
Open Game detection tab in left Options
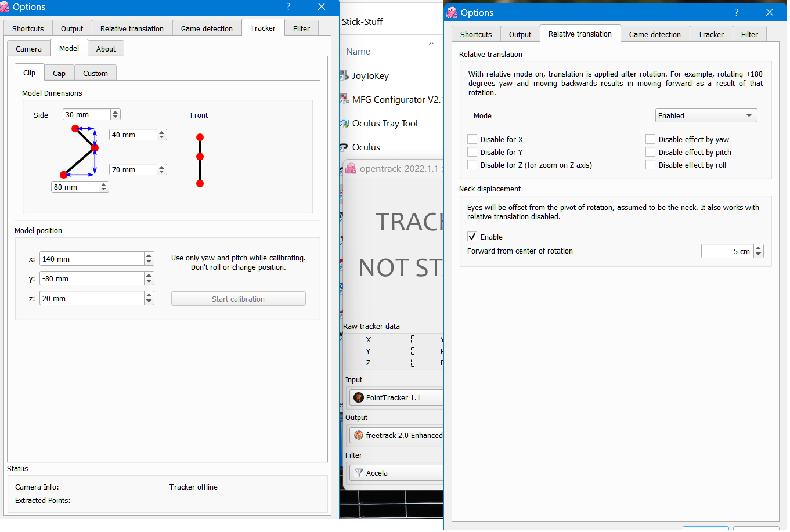click(207, 28)
